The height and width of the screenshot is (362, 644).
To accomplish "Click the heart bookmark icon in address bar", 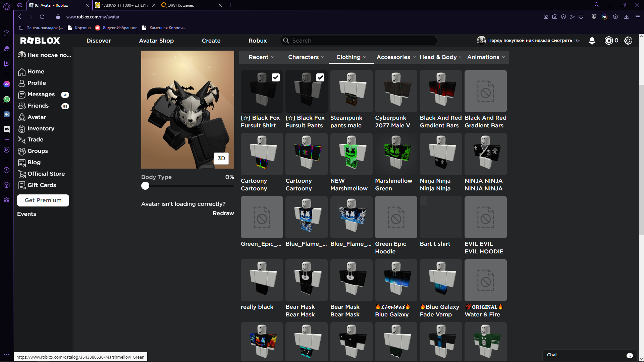I will (x=581, y=17).
